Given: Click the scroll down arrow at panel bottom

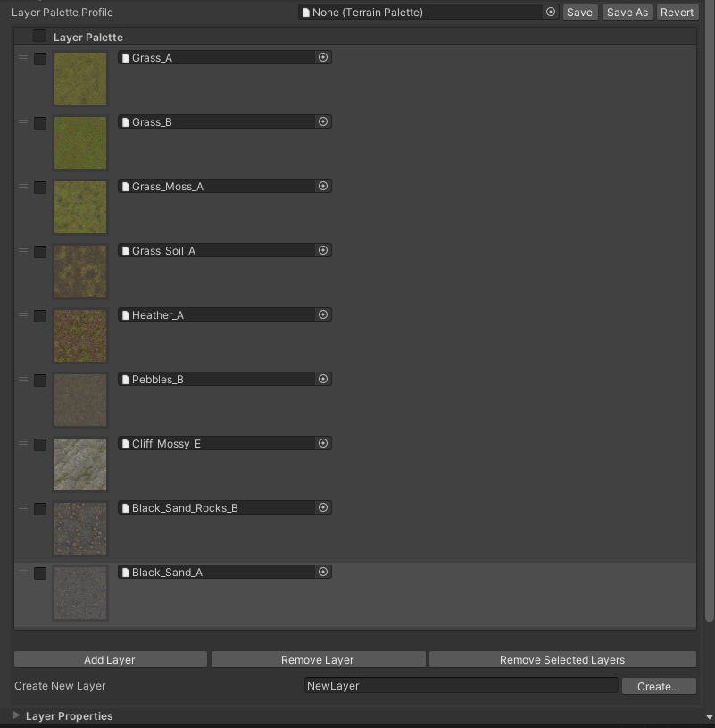Looking at the screenshot, I should pyautogui.click(x=710, y=718).
